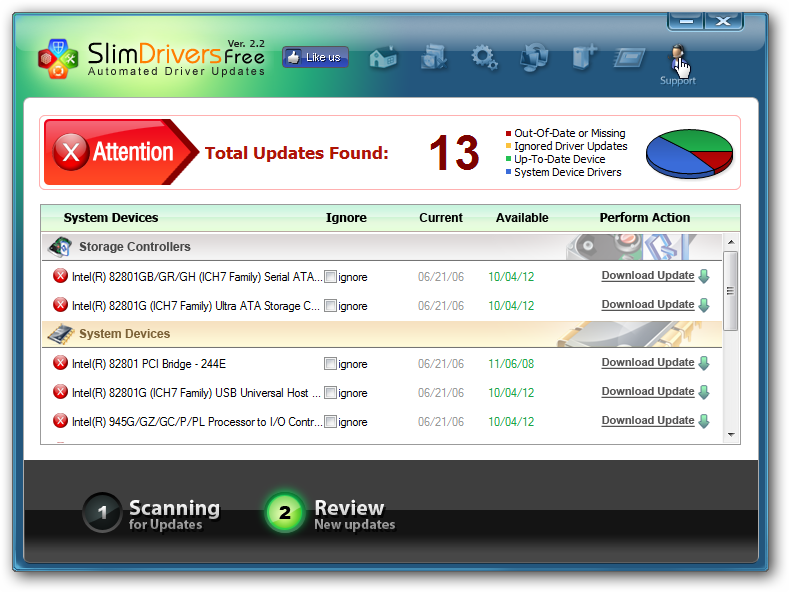Click the red X status icon for USB Universal Host

(60, 392)
